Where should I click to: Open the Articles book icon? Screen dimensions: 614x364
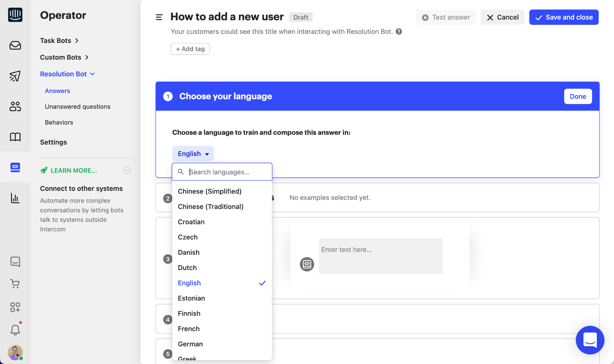15,137
